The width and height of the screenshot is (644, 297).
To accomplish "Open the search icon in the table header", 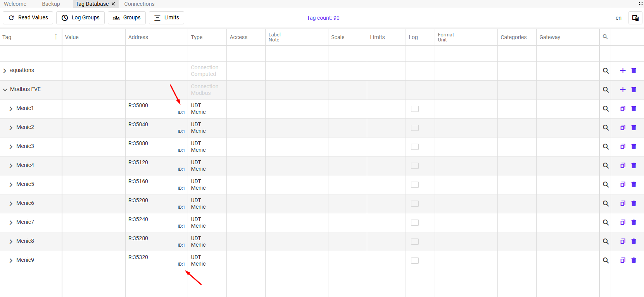I will [x=605, y=37].
